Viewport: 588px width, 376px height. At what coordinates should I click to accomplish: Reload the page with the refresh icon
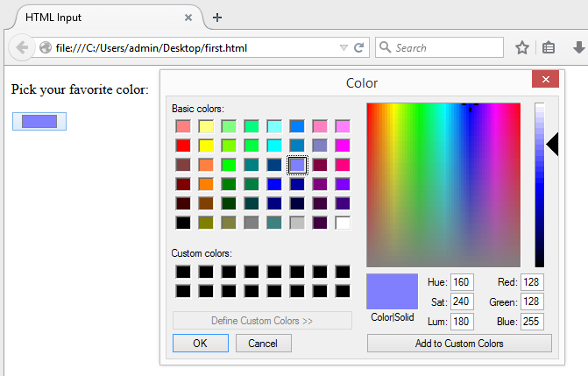[x=359, y=47]
